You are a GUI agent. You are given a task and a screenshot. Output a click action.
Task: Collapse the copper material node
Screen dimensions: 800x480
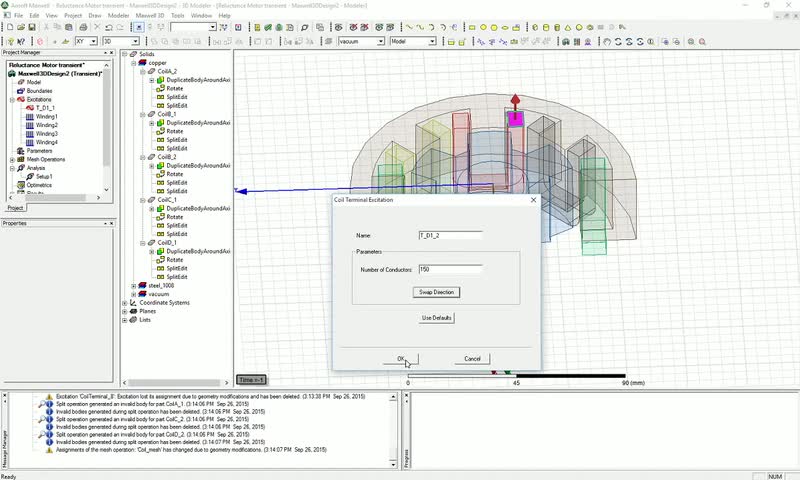click(x=134, y=63)
